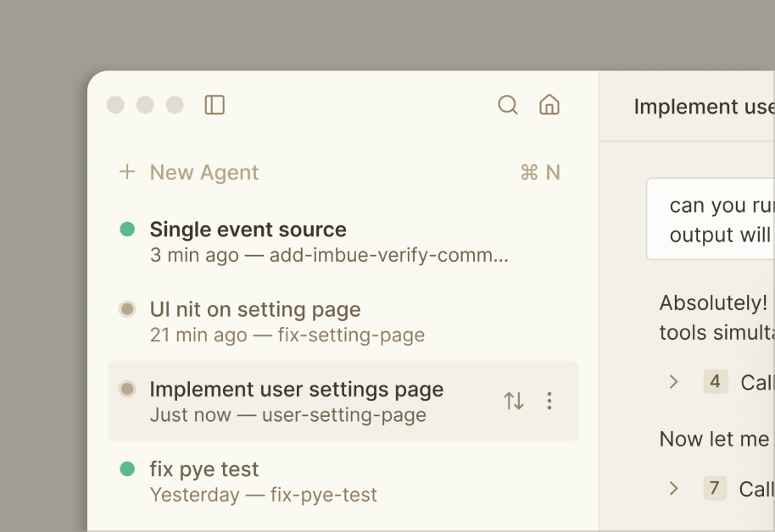Open three-dot menu for Implement user settings page
This screenshot has height=532, width=775.
click(x=549, y=401)
